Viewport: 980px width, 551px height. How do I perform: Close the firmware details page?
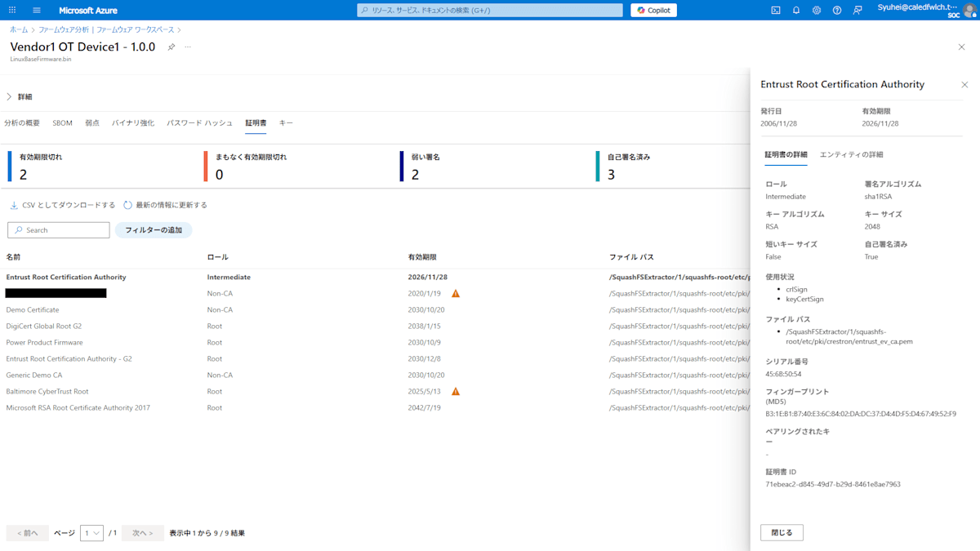click(x=961, y=47)
